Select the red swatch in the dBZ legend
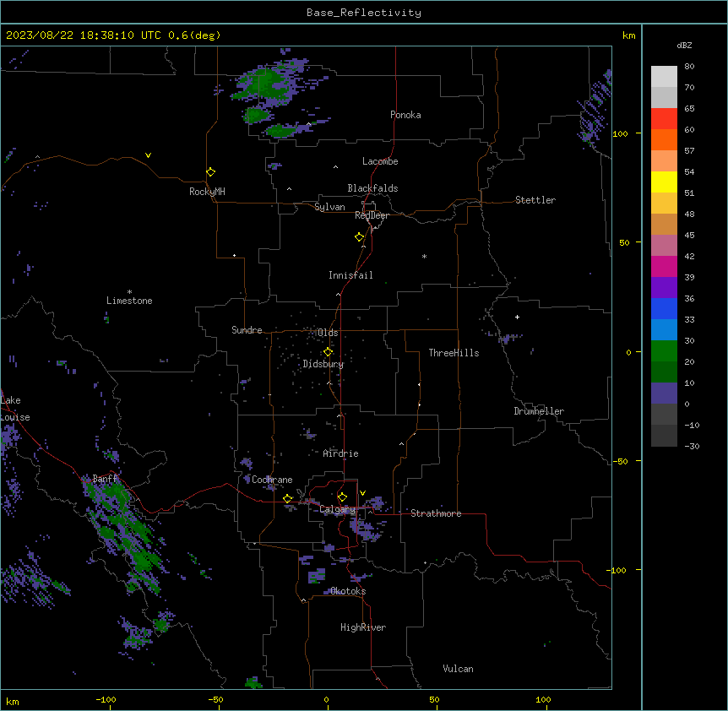Image resolution: width=728 pixels, height=711 pixels. [x=664, y=119]
